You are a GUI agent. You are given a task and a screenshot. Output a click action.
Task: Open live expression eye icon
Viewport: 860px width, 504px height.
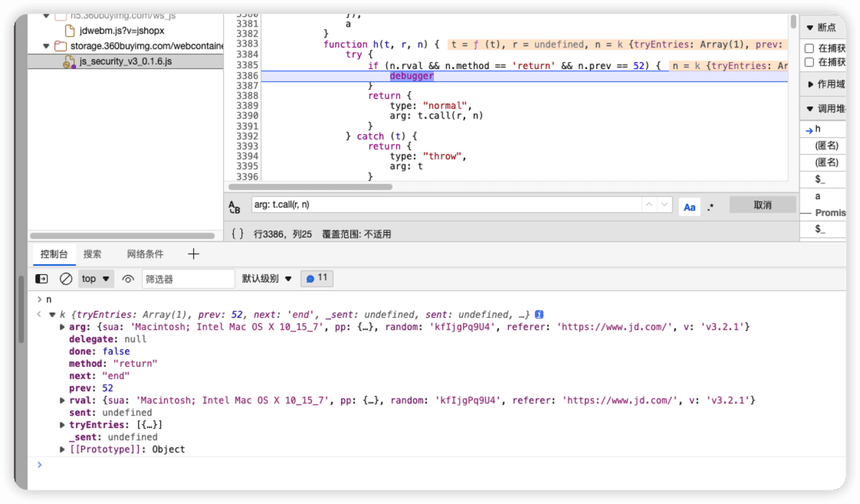point(128,279)
